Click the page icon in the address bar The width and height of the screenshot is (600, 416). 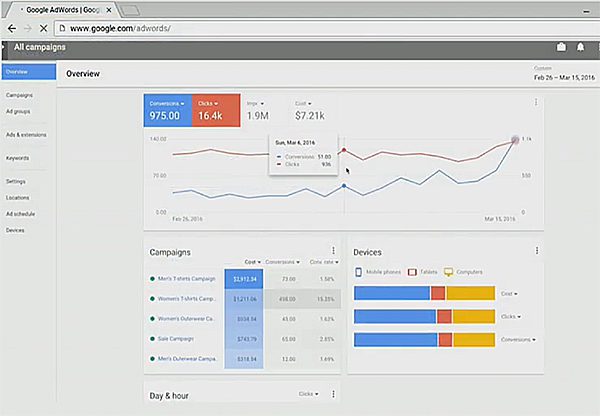(62, 28)
